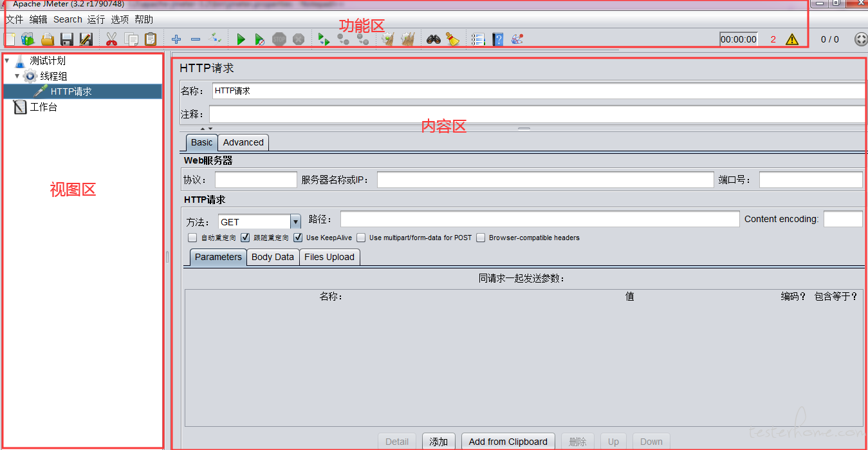
Task: Switch to the Advanced tab
Action: pos(243,142)
